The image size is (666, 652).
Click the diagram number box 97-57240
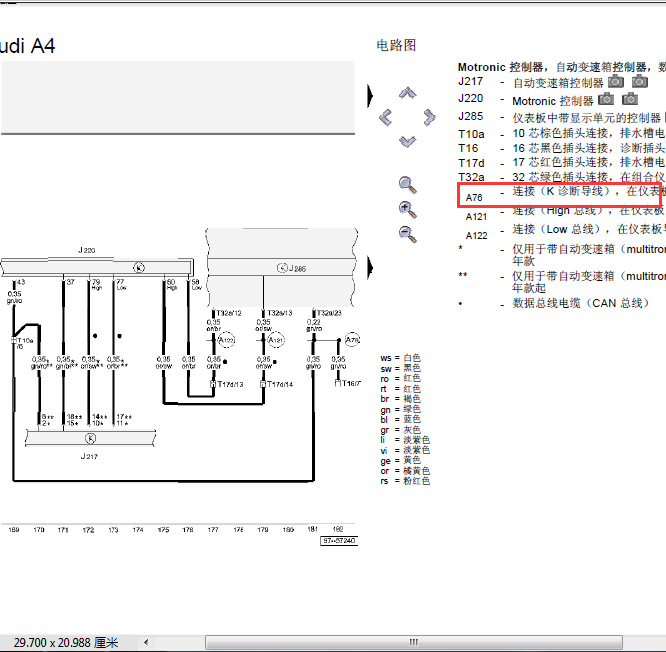click(339, 541)
